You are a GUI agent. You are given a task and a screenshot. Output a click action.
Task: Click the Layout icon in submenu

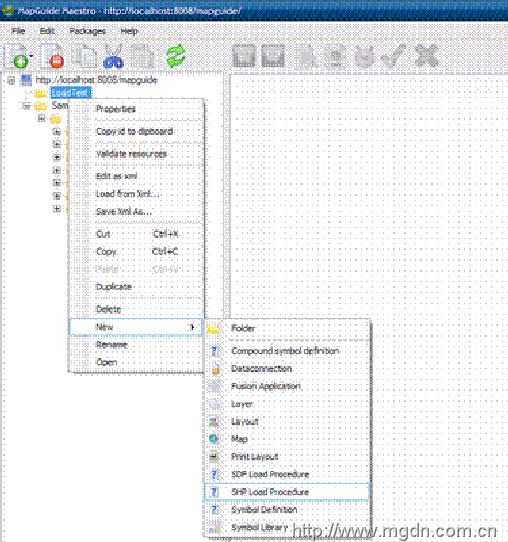pyautogui.click(x=214, y=421)
